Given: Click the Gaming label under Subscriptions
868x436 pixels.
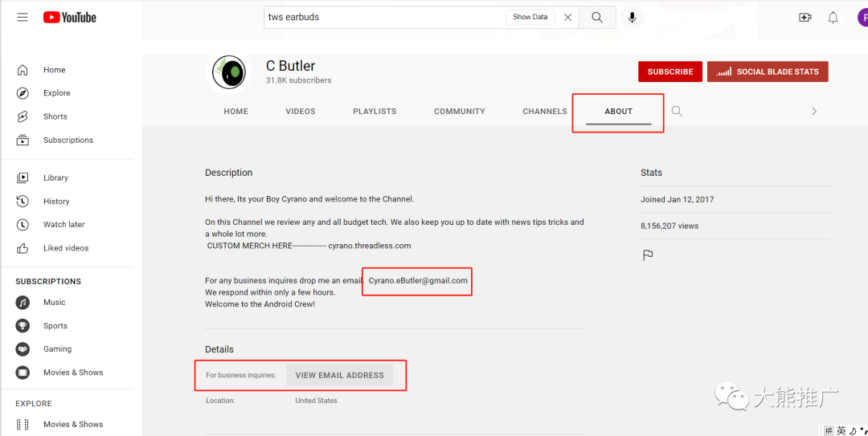Looking at the screenshot, I should coord(58,349).
